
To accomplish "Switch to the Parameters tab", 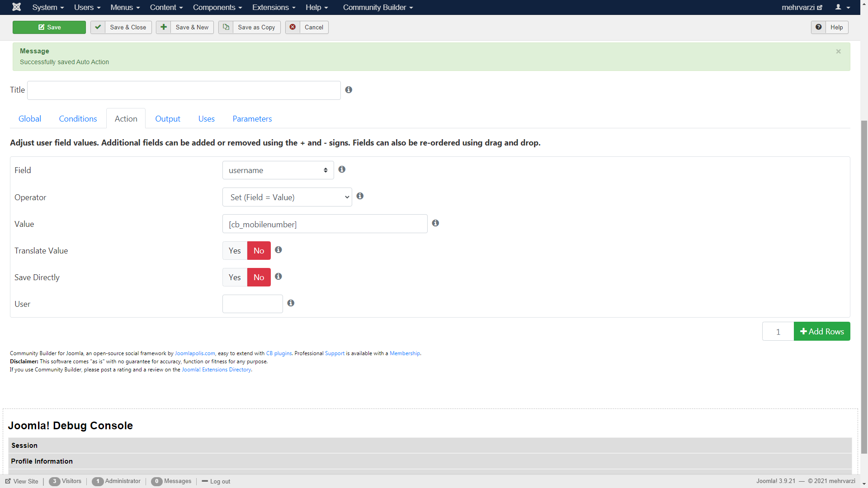I will (x=252, y=119).
